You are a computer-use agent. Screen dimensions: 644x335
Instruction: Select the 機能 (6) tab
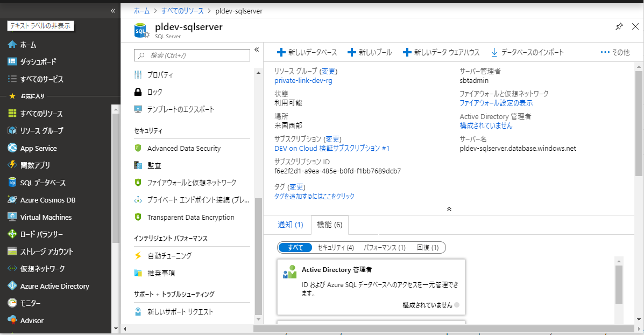[330, 225]
